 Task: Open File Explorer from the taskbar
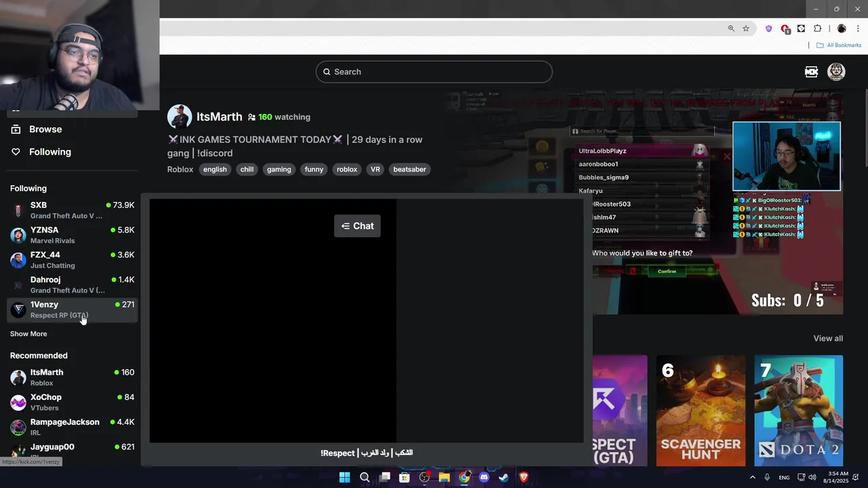(444, 477)
